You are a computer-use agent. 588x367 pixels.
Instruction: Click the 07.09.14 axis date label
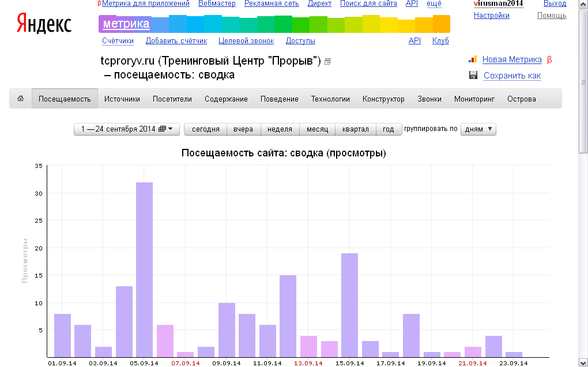point(185,363)
